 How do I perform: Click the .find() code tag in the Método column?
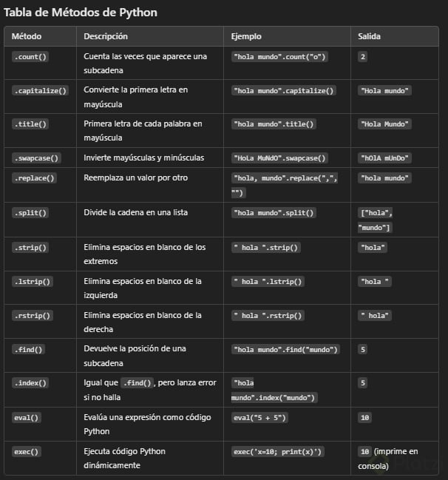click(29, 349)
